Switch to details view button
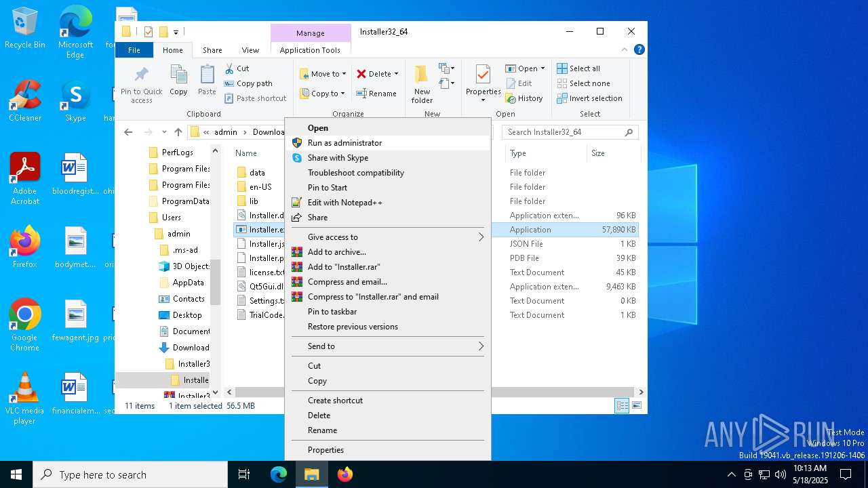 (x=622, y=405)
